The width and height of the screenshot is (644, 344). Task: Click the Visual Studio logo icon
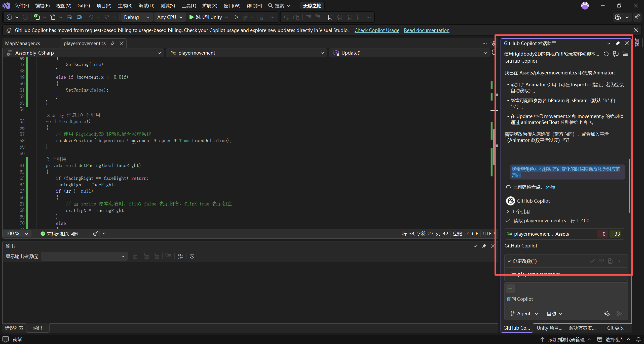point(6,6)
